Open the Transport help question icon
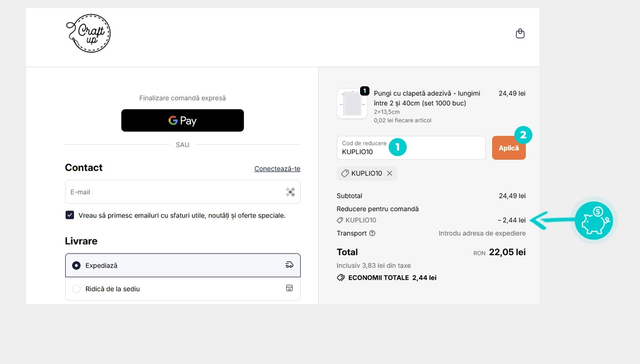This screenshot has height=364, width=640. click(x=372, y=233)
